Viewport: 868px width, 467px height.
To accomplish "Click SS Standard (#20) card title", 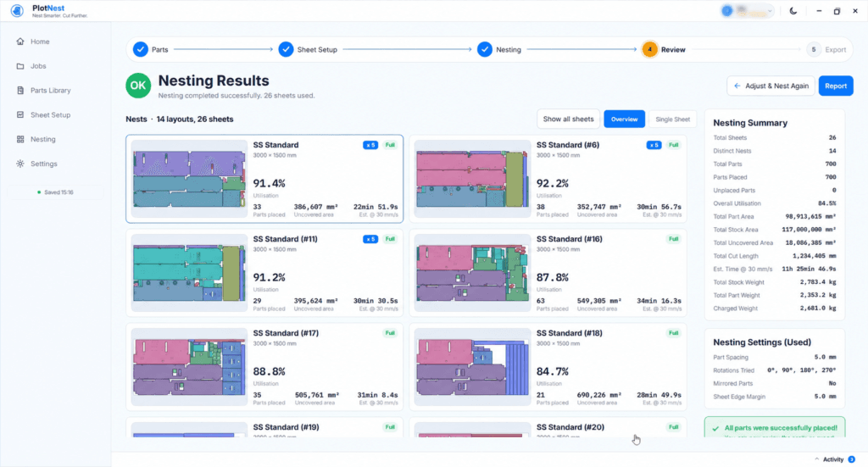I will (x=570, y=427).
